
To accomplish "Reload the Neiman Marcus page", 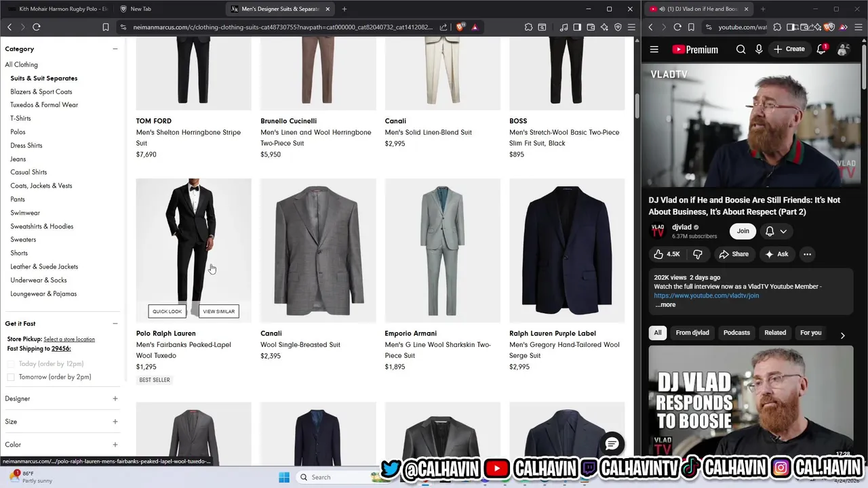I will (37, 27).
